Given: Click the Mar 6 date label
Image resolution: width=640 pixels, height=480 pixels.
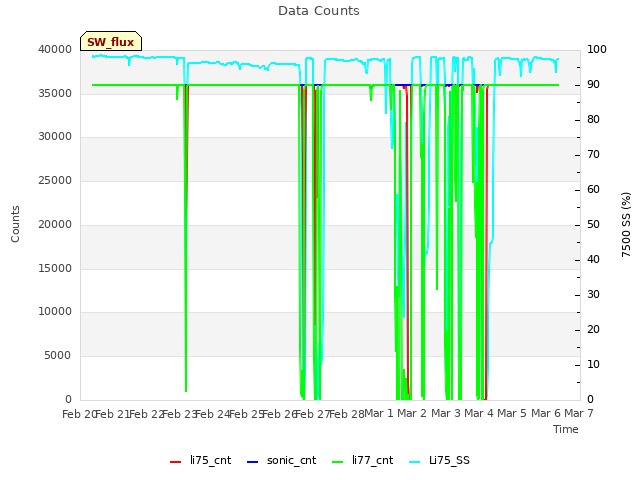Looking at the screenshot, I should [x=546, y=414].
